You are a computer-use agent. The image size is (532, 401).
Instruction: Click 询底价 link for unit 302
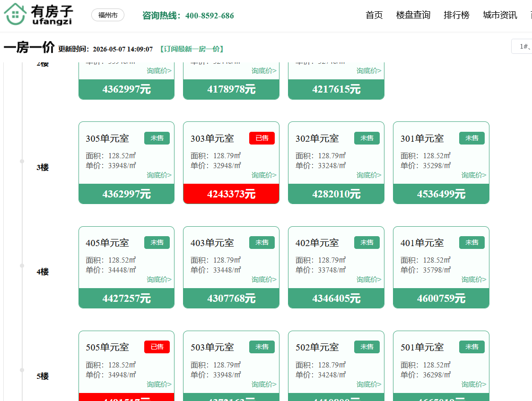pos(369,175)
